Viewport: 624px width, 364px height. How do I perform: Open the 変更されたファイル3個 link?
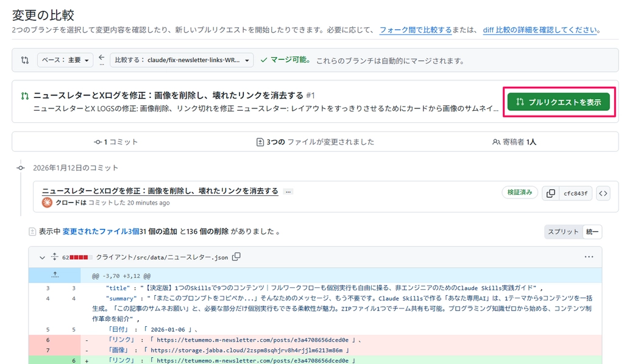tap(101, 231)
